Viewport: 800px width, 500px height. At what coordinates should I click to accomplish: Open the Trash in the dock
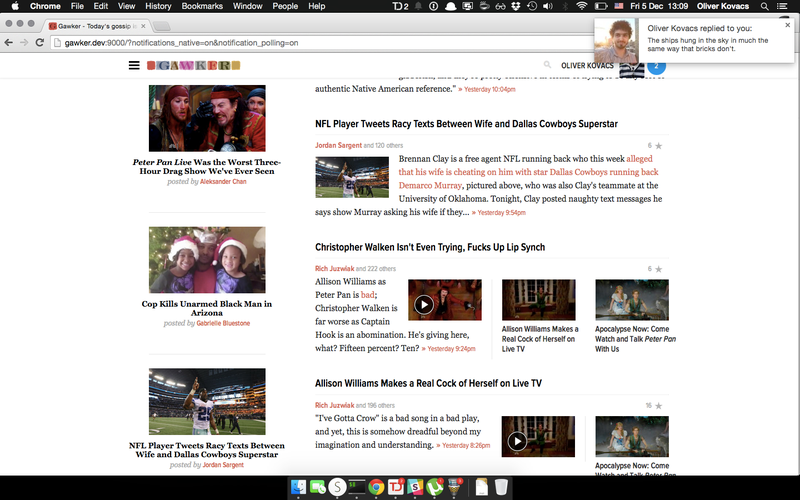[x=501, y=487]
